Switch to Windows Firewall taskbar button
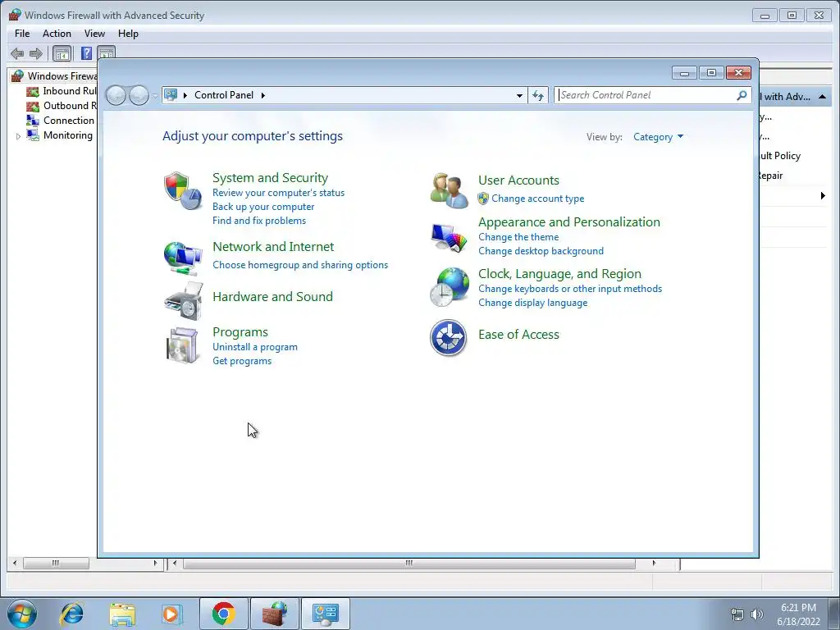 pyautogui.click(x=274, y=614)
